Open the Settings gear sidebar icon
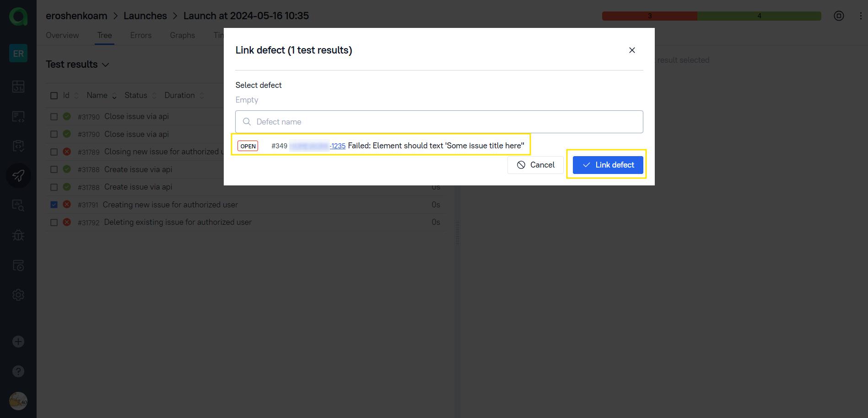This screenshot has width=868, height=418. tap(18, 295)
